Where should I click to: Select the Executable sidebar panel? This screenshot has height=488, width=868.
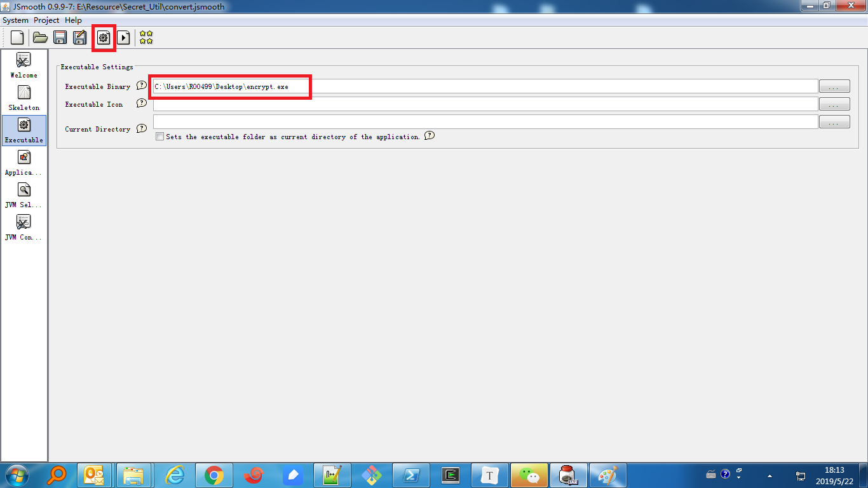[24, 130]
